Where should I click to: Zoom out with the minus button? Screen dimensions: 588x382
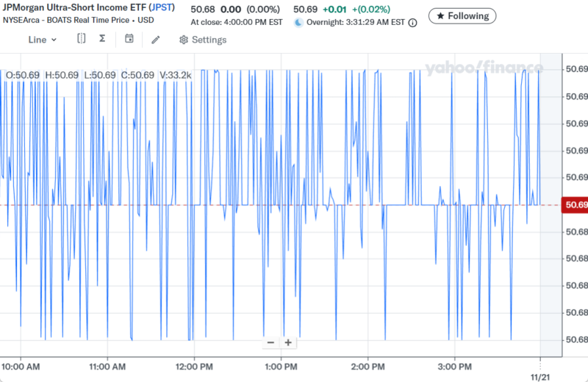(x=270, y=342)
